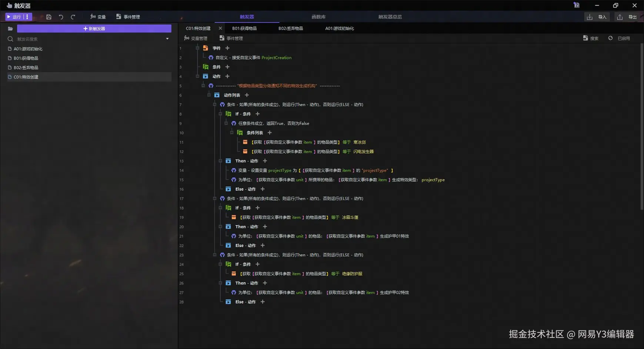This screenshot has width=644, height=349.
Task: Open 事件管理 in the top toolbar
Action: (x=128, y=17)
